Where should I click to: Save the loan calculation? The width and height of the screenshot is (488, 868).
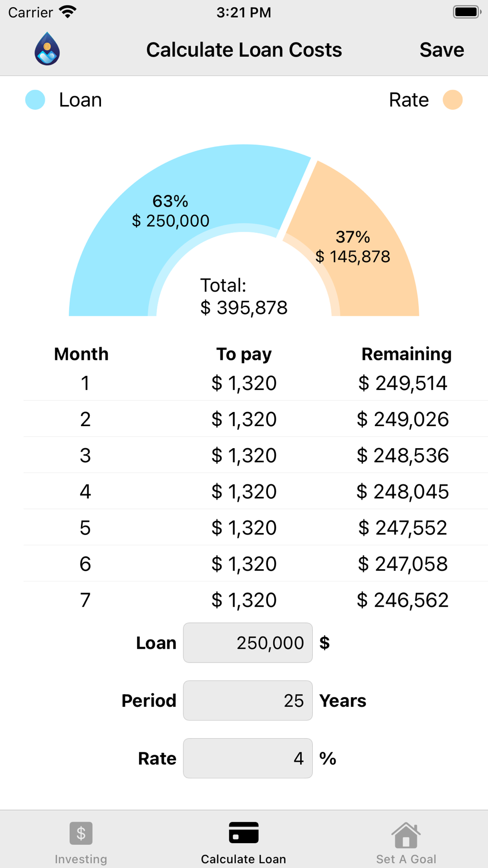pos(442,50)
